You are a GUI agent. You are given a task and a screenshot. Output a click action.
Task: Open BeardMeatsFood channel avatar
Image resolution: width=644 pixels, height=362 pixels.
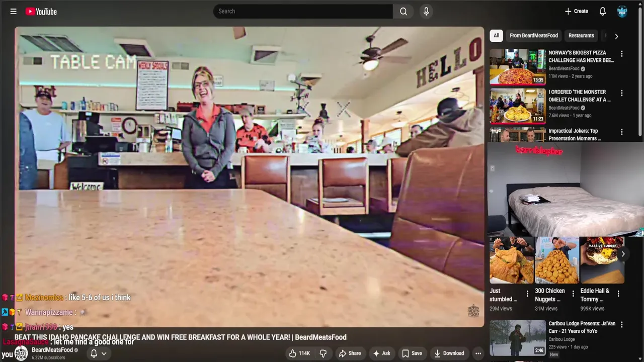(21, 353)
